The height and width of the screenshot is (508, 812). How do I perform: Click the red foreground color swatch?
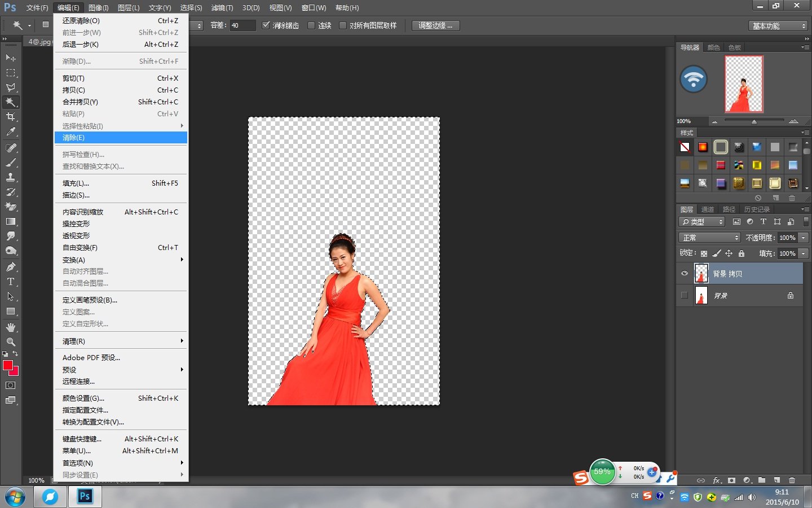click(8, 366)
